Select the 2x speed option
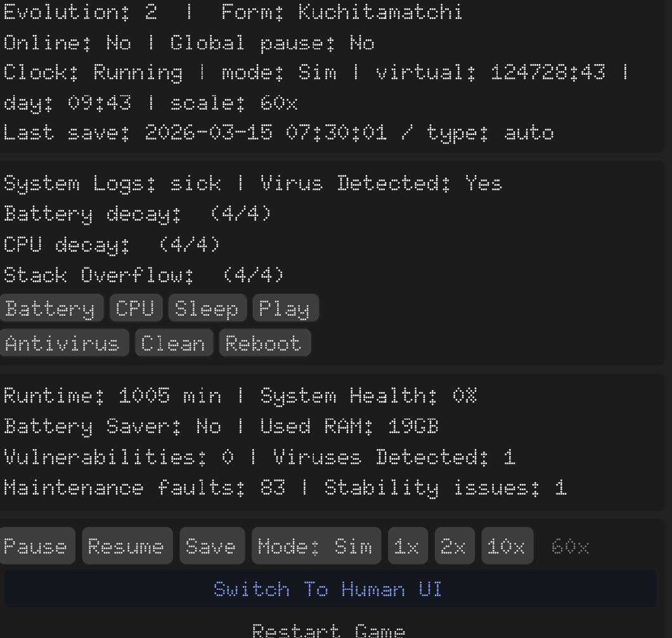672x638 pixels. click(x=454, y=546)
